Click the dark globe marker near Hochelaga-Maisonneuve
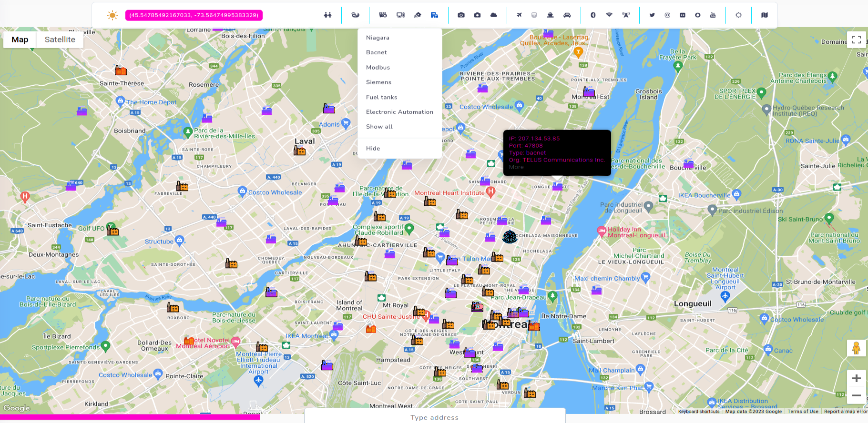The height and width of the screenshot is (423, 868). pos(510,237)
